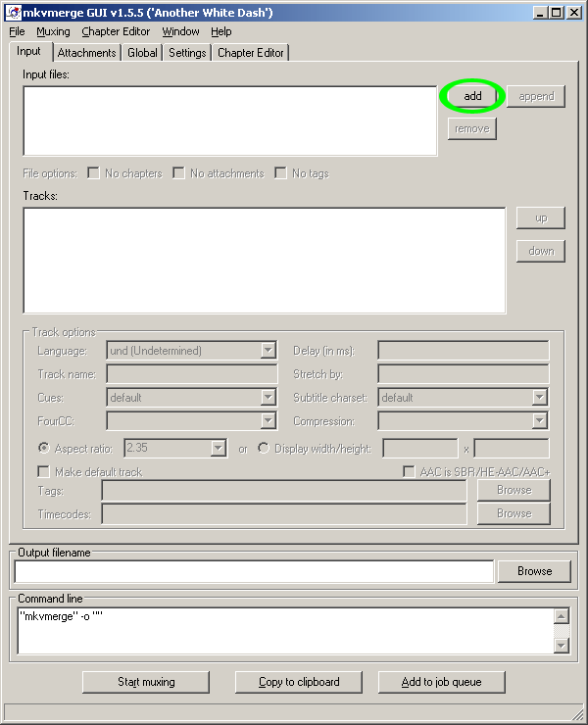This screenshot has height=725, width=588.
Task: Click the append button
Action: coord(536,96)
